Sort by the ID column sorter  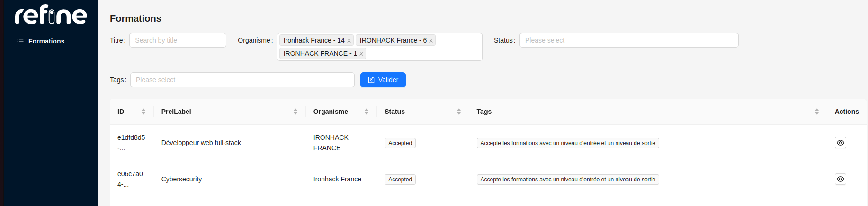tap(143, 112)
